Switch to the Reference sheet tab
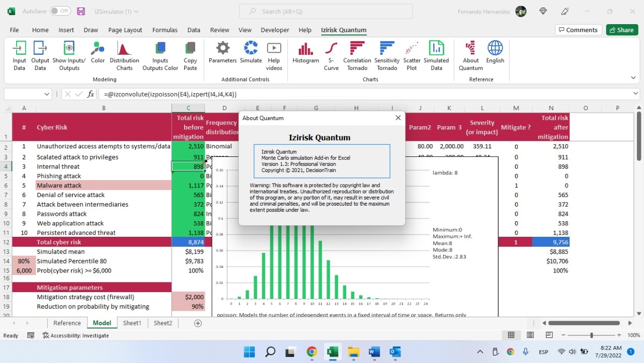The width and height of the screenshot is (644, 363). 67,323
